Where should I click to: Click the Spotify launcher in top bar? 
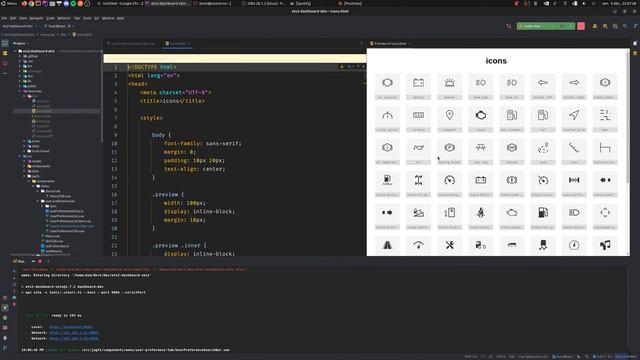[x=73, y=3]
